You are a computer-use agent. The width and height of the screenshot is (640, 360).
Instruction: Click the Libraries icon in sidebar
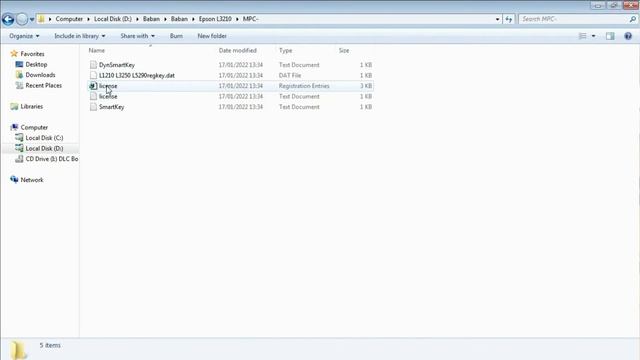point(14,107)
